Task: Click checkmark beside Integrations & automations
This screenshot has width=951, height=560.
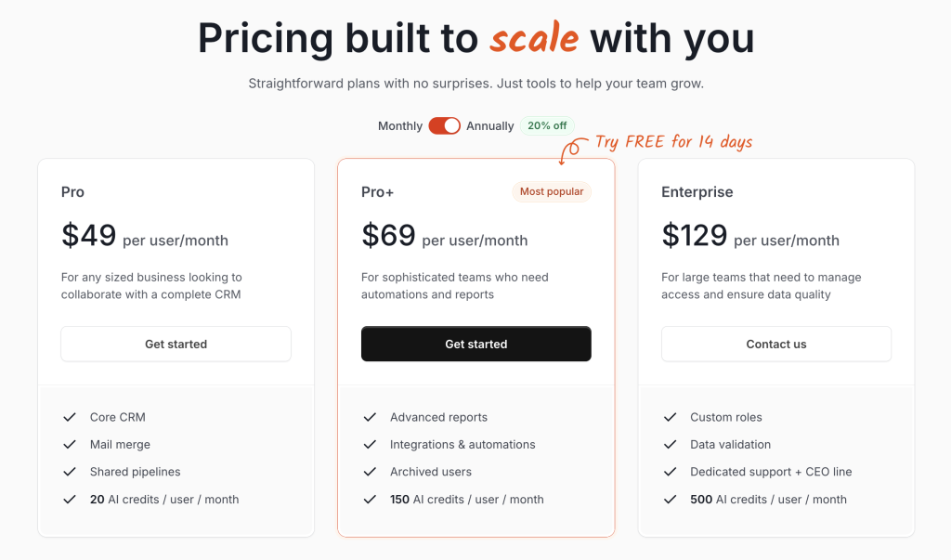Action: [x=370, y=445]
